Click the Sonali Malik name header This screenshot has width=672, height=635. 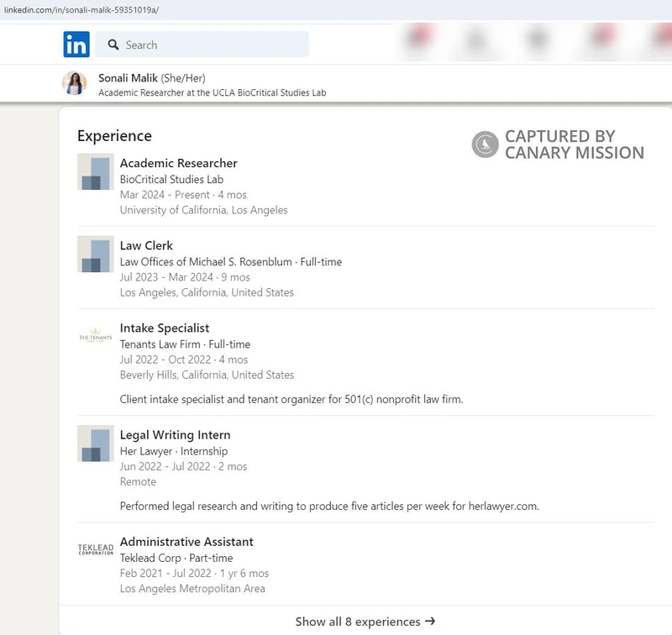129,78
